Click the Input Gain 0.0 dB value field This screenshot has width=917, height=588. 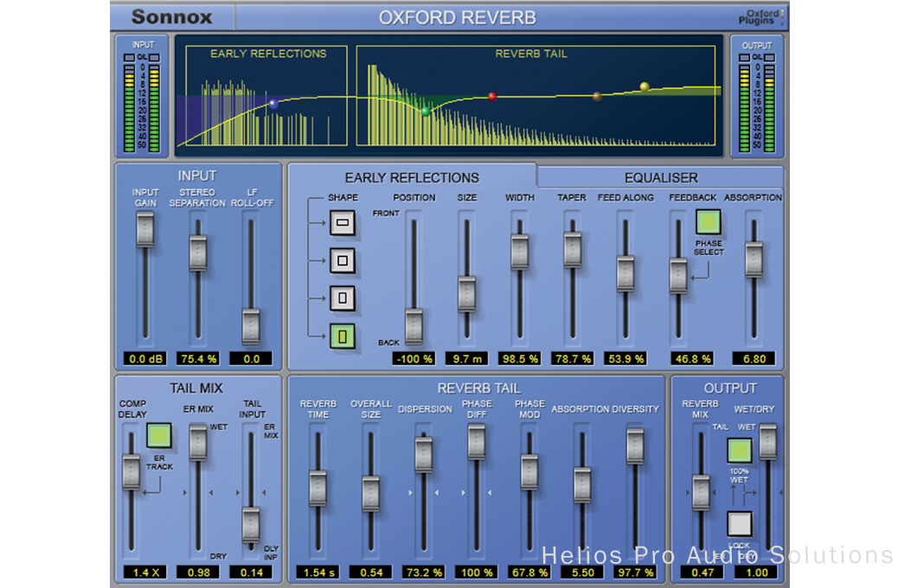[145, 359]
